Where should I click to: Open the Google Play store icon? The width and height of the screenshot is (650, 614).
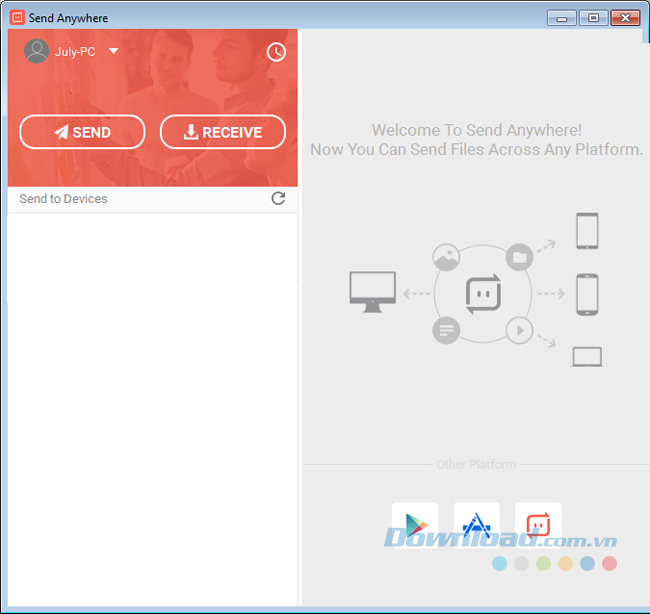pos(415,524)
